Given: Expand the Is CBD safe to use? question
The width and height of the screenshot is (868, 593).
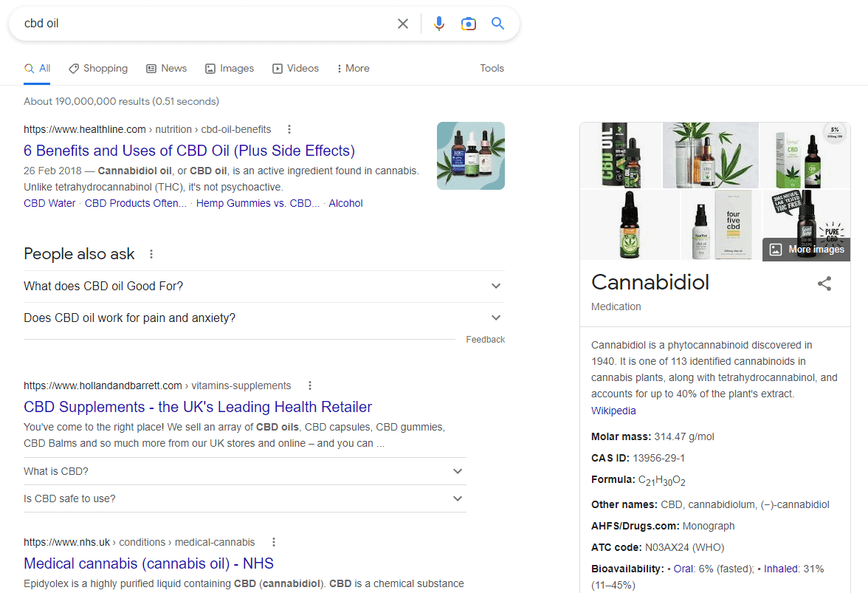Looking at the screenshot, I should pyautogui.click(x=245, y=498).
